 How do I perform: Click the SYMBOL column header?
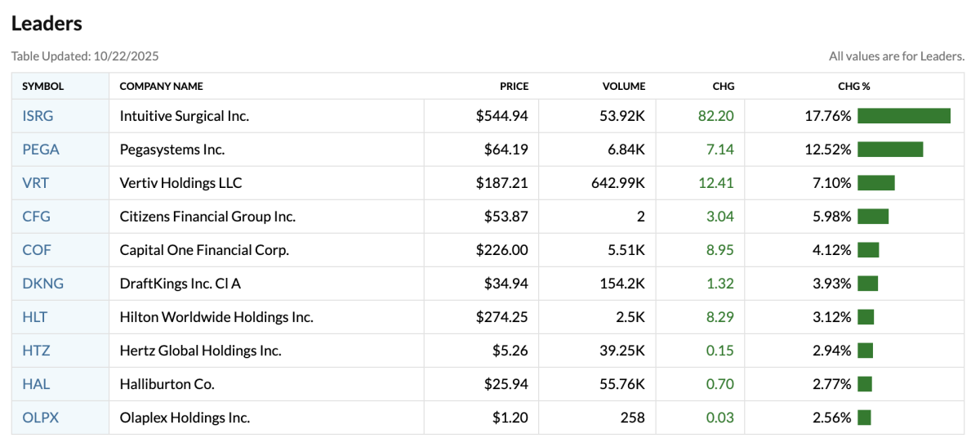(x=42, y=86)
